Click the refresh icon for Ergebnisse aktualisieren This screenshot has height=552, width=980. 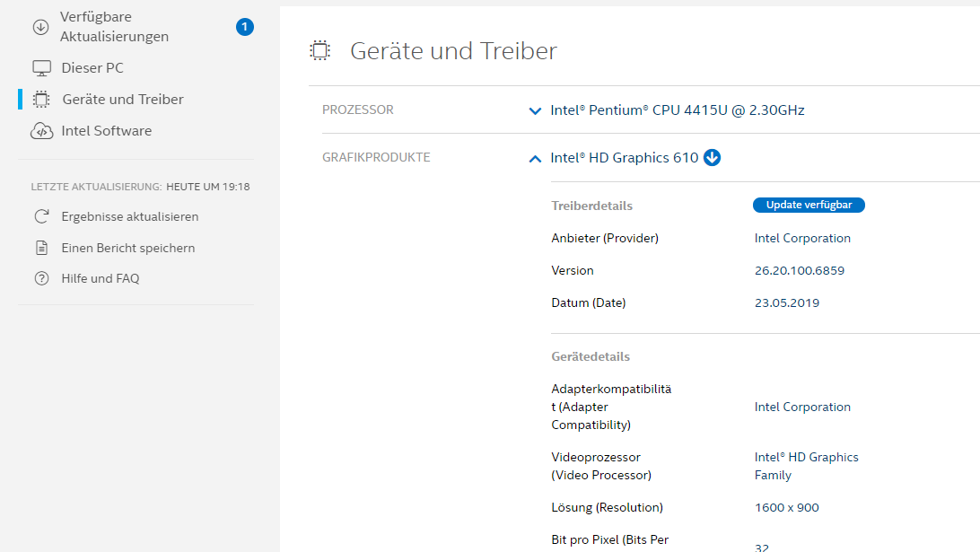pyautogui.click(x=41, y=216)
